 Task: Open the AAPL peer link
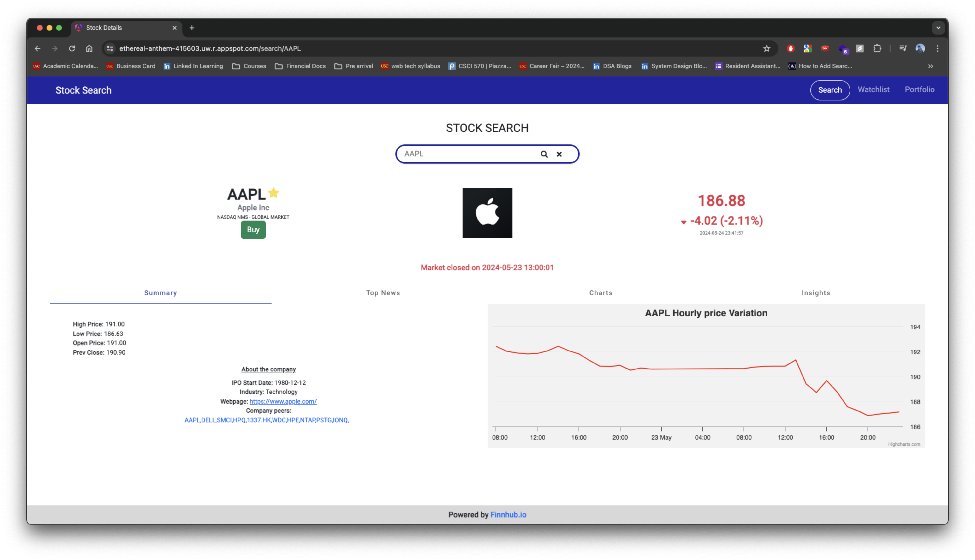(192, 420)
